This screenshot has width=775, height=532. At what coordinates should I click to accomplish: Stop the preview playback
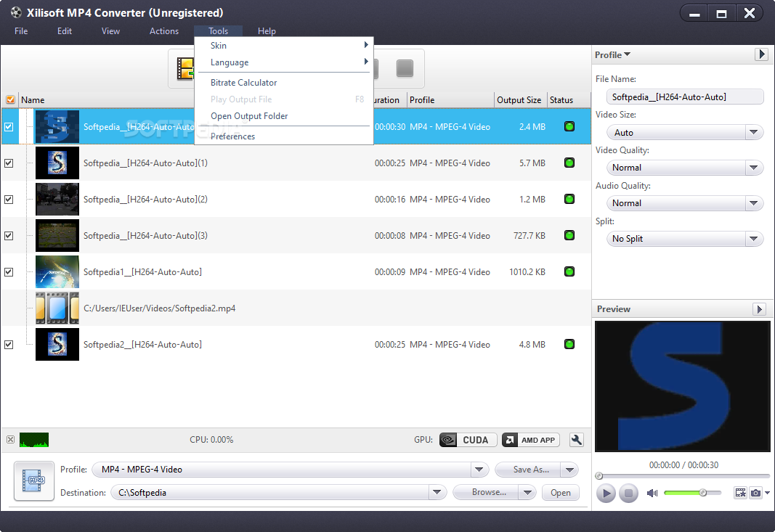[x=628, y=493]
